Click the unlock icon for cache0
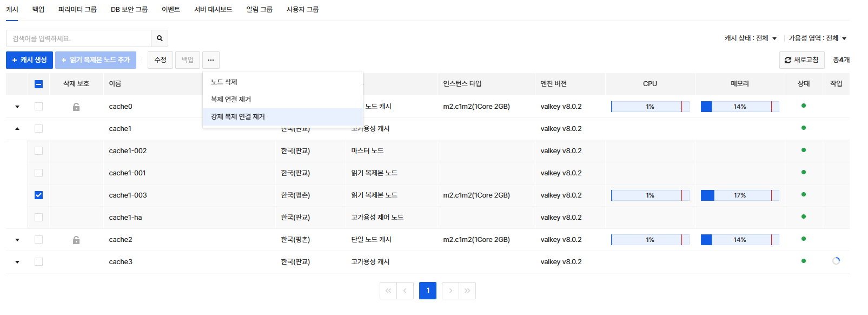This screenshot has height=315, width=868. pyautogui.click(x=76, y=107)
